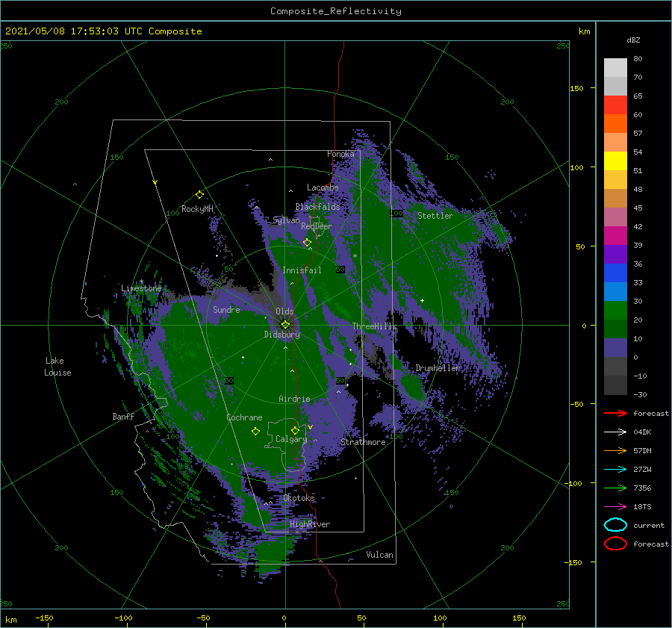Click the Composite_Reflectivity title
This screenshot has width=672, height=628.
coord(336,11)
